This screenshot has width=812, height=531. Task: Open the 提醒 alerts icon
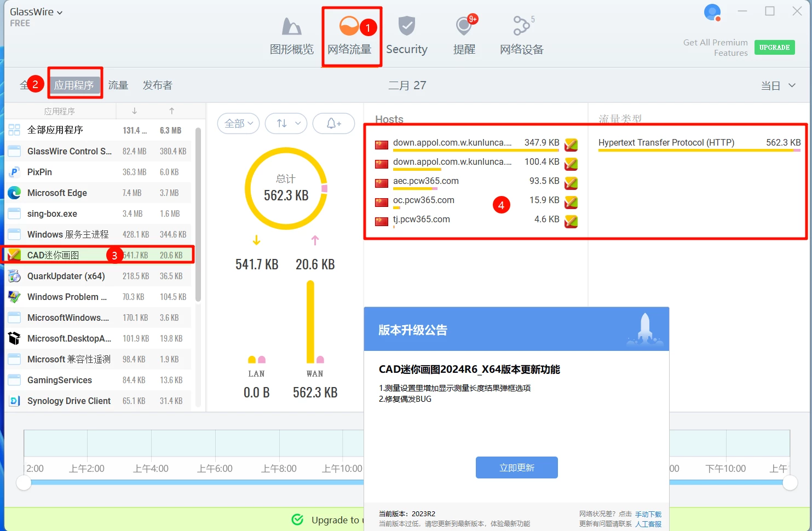click(464, 26)
